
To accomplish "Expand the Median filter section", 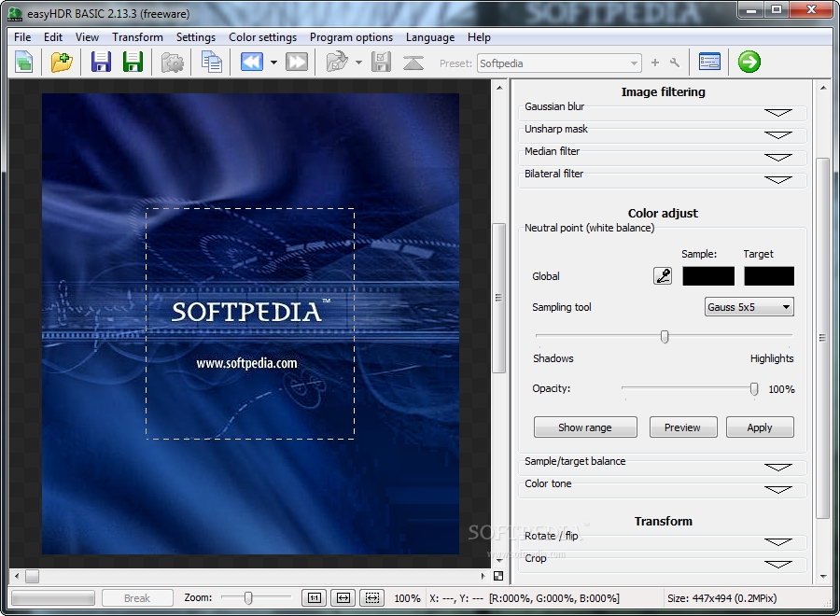I will click(x=777, y=158).
